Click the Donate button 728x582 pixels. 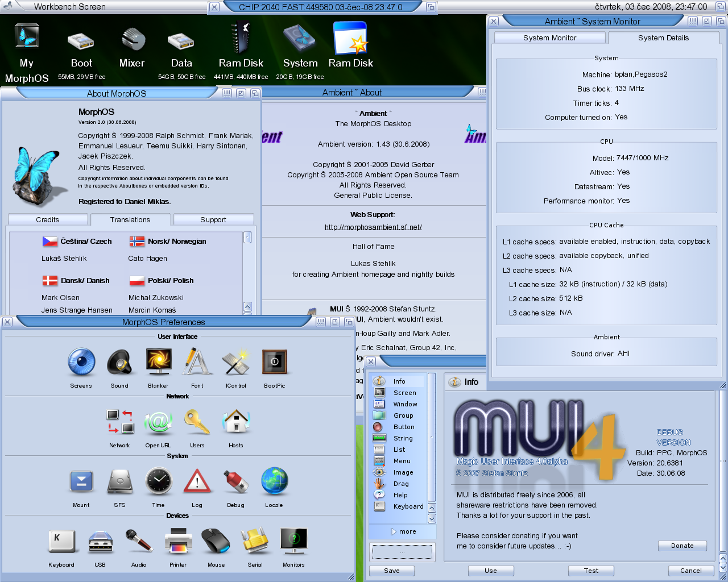(682, 546)
